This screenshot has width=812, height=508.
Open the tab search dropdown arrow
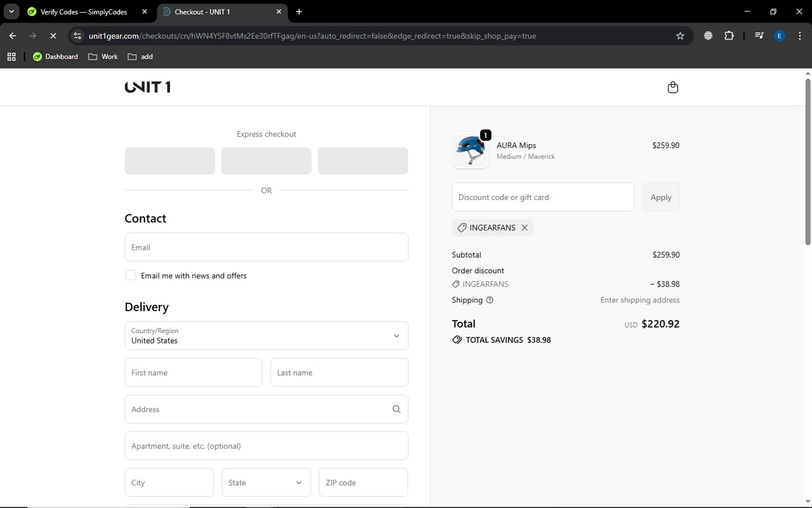tap(11, 11)
